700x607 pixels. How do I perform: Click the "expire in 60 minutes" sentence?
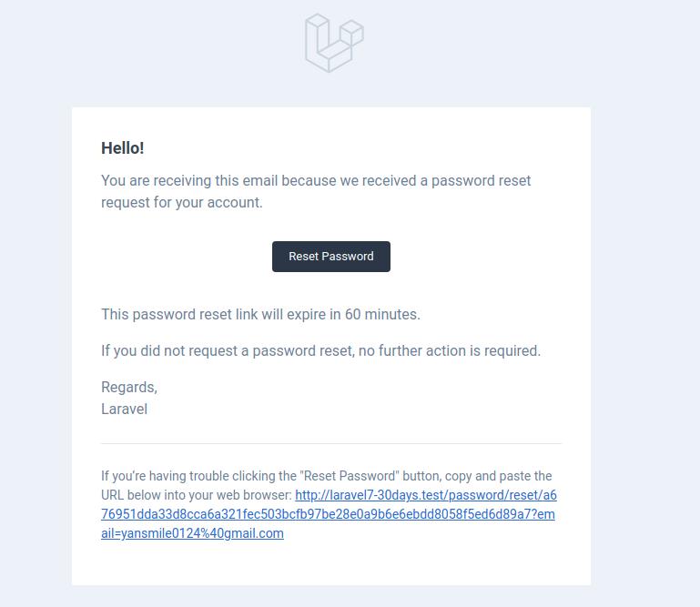(260, 314)
